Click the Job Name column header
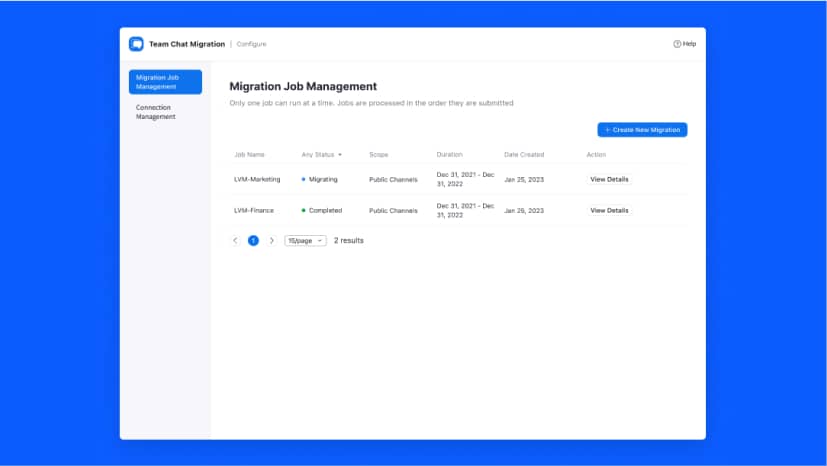Viewport: 827px width, 466px height. coord(249,155)
